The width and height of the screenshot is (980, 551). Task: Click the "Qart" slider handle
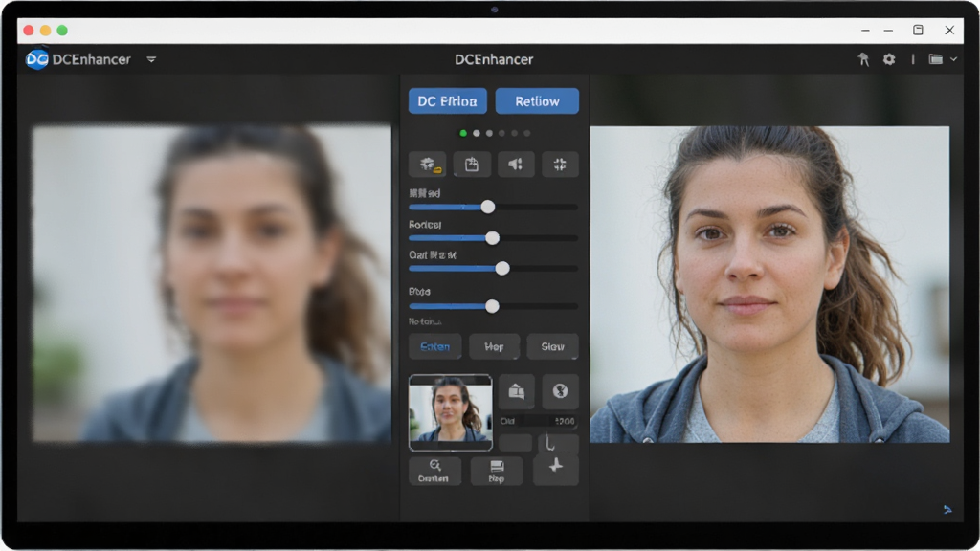[501, 269]
